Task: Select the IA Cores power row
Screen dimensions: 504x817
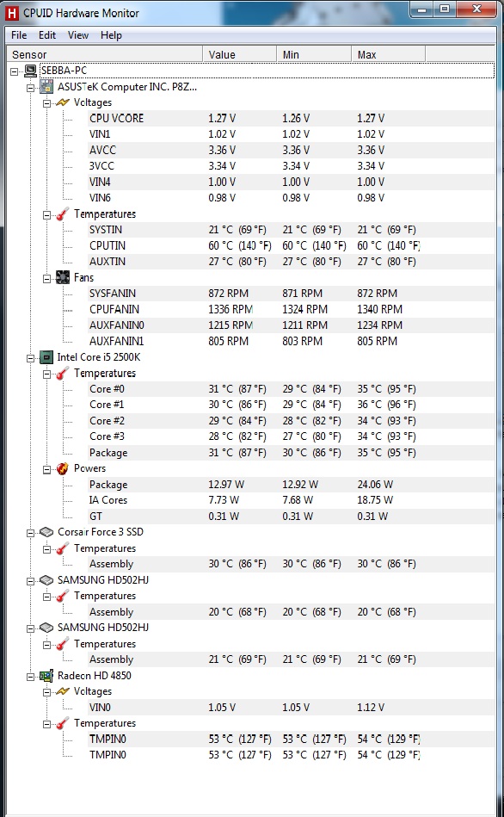Action: (291, 500)
